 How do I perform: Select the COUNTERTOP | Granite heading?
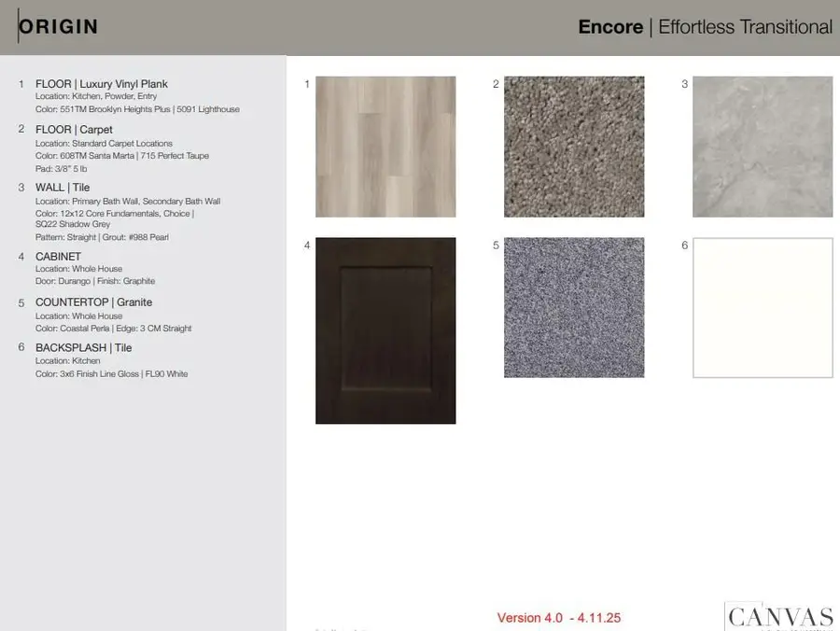click(x=93, y=302)
